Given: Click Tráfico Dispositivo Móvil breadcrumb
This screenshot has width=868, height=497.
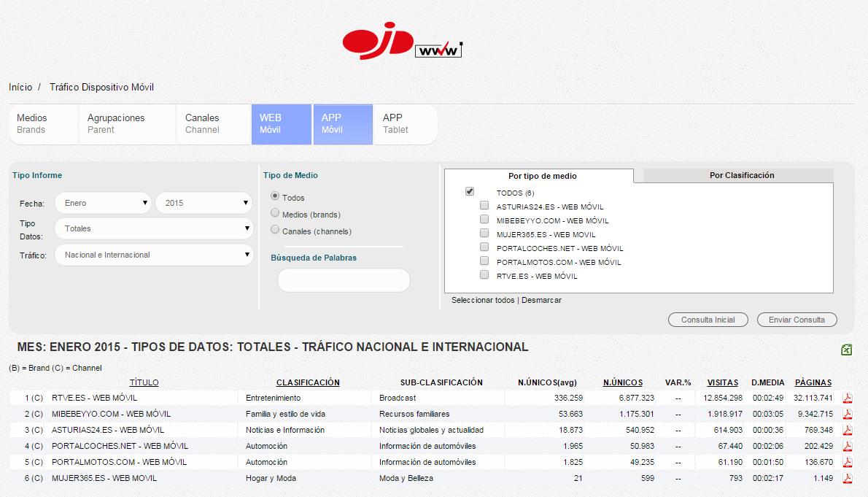Looking at the screenshot, I should point(102,87).
